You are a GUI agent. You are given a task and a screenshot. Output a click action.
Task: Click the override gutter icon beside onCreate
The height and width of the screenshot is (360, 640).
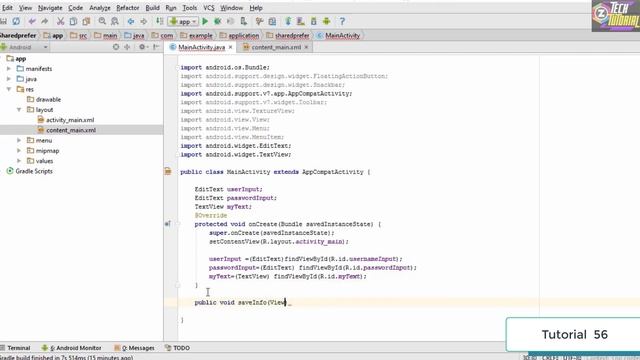coord(168,224)
